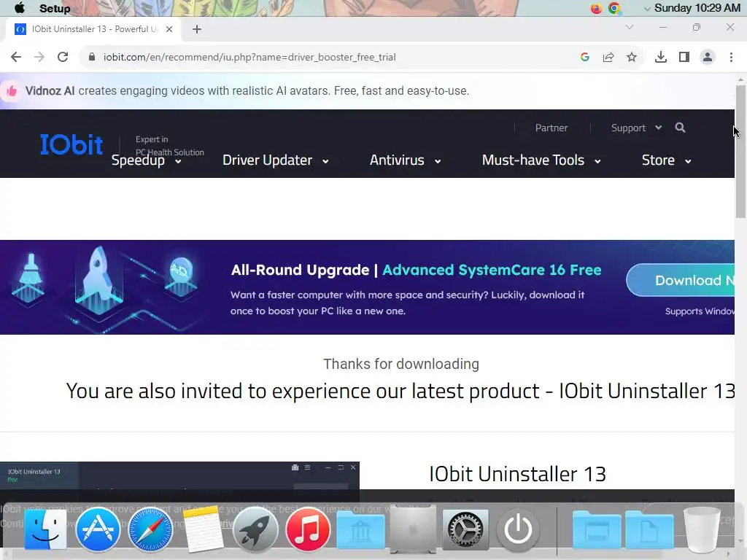Screen dimensions: 747x560
Task: Open System Preferences gear in dock
Action: click(465, 529)
